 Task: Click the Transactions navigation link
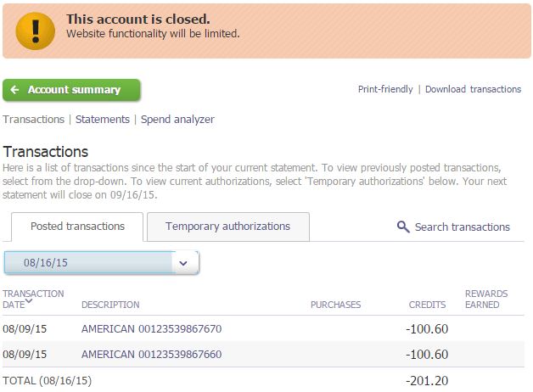(x=34, y=120)
